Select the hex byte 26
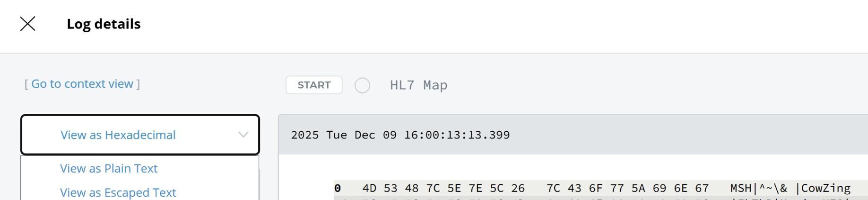 pos(518,188)
